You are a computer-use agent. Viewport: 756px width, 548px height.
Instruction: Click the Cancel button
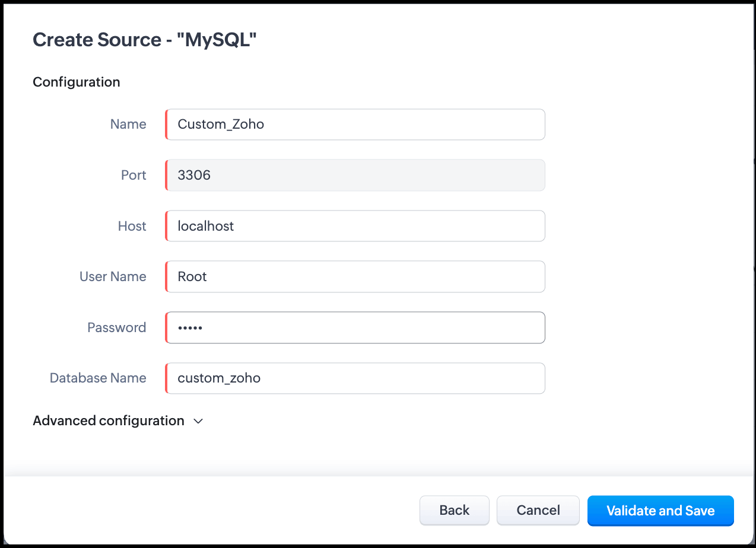[x=538, y=511]
